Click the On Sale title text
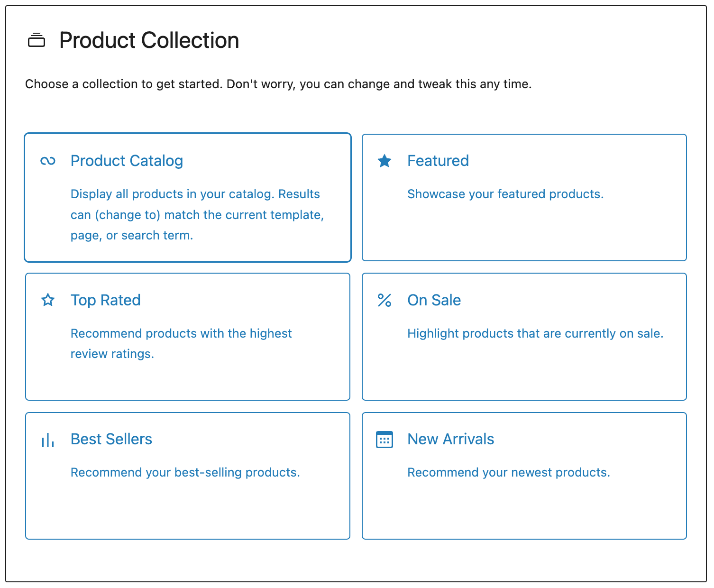Screen dimensions: 714x588 tap(434, 300)
